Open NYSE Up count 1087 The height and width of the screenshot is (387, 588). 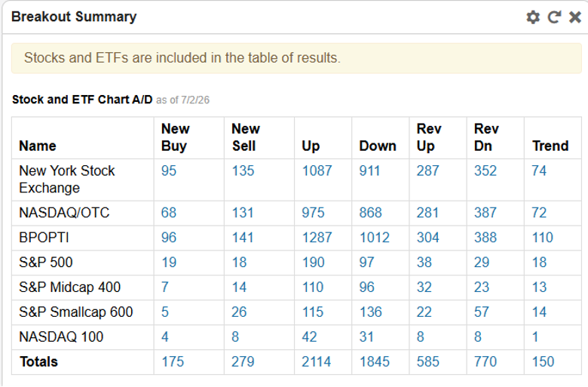point(317,170)
